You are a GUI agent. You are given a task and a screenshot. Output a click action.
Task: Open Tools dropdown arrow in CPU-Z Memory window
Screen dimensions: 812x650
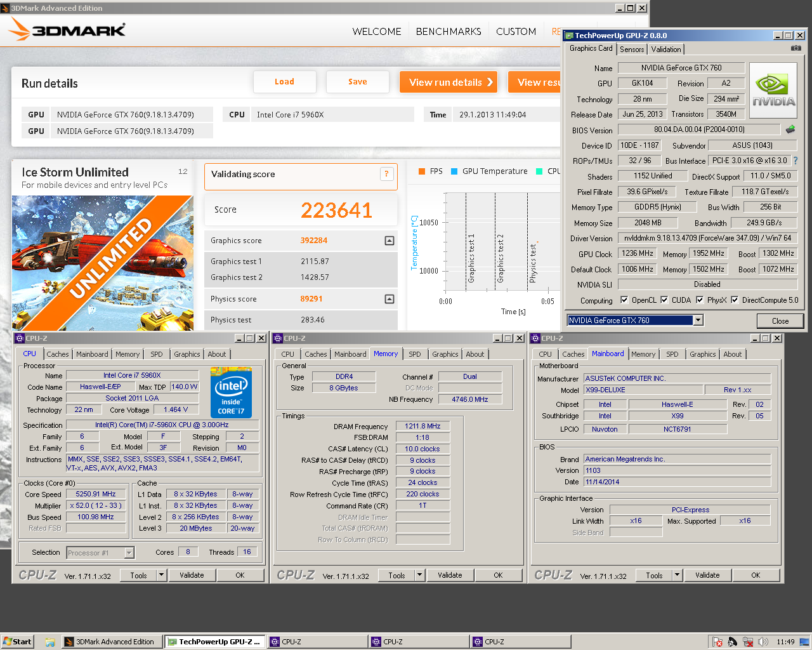click(x=419, y=575)
